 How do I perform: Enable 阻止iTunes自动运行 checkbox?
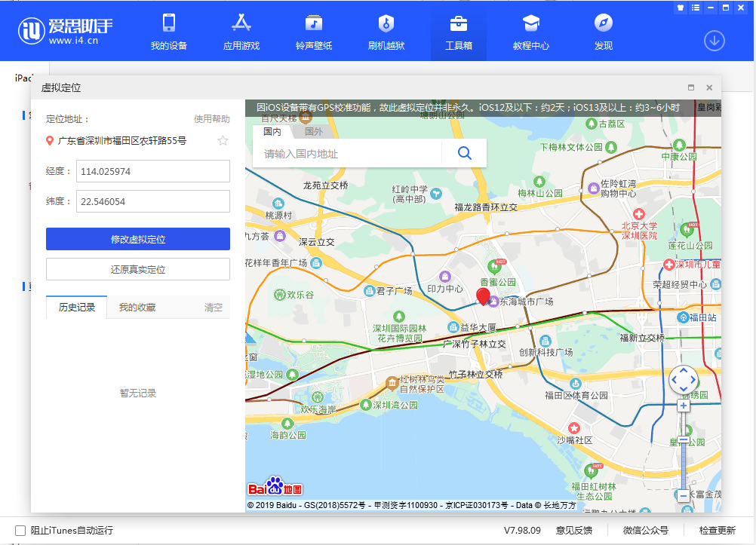point(20,530)
